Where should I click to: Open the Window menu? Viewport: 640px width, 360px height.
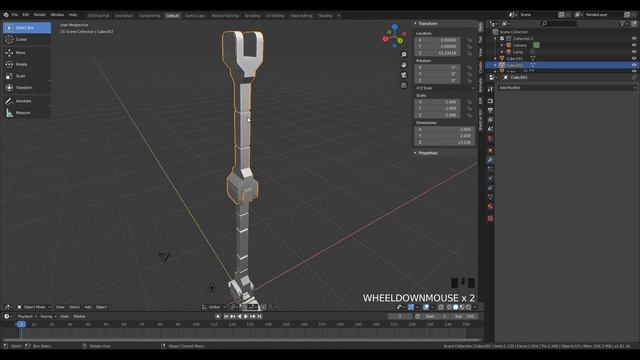(57, 15)
